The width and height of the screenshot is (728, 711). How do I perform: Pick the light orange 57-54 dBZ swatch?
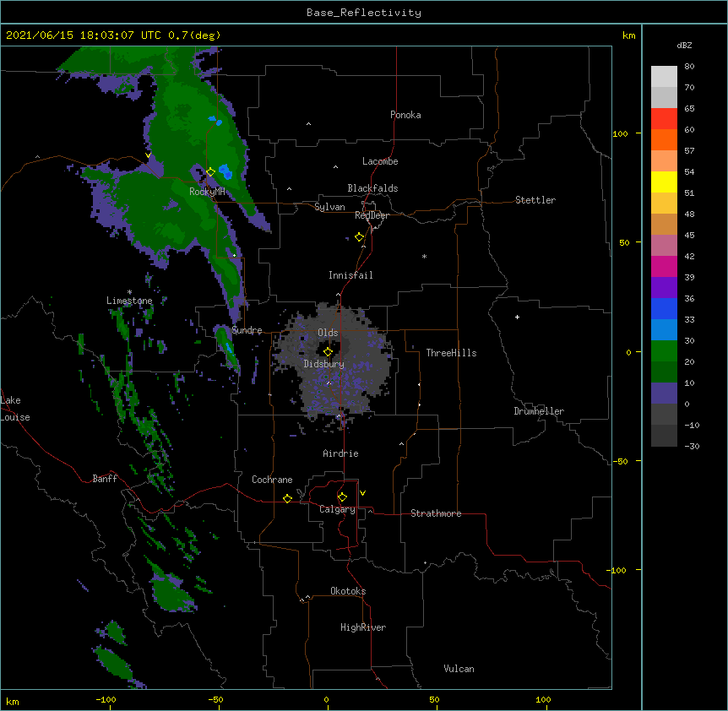tap(664, 160)
